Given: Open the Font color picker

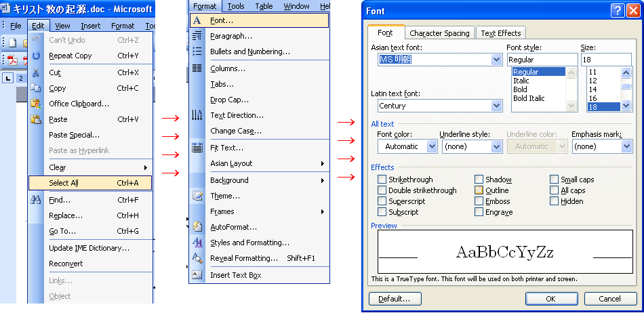Looking at the screenshot, I should coord(432,146).
